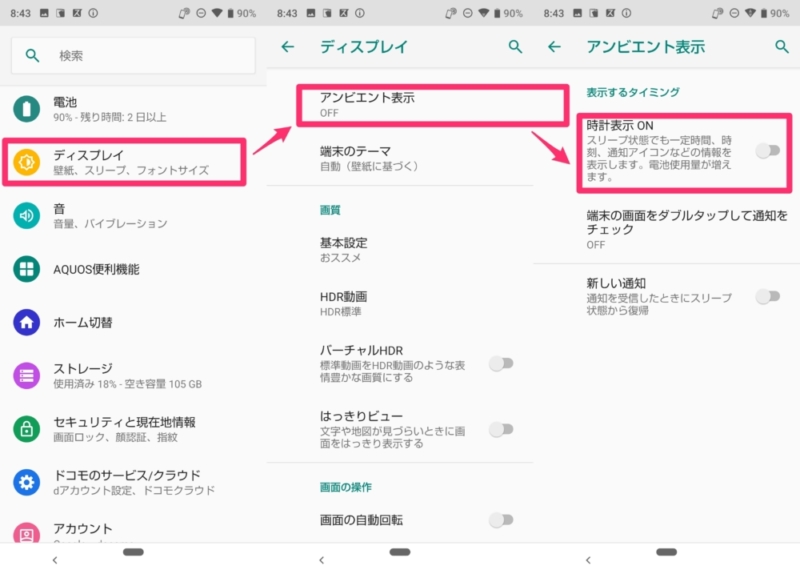Tap the ディスプレイ page title

364,47
